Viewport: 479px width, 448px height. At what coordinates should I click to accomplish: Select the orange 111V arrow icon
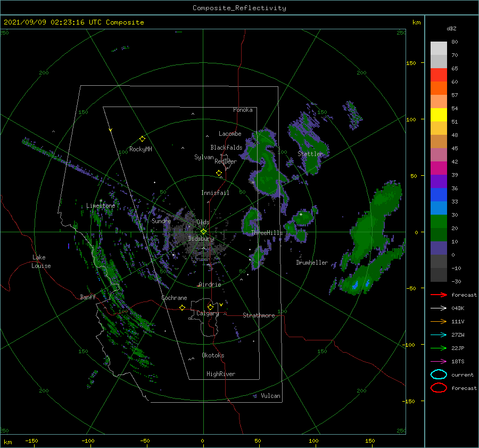click(439, 321)
